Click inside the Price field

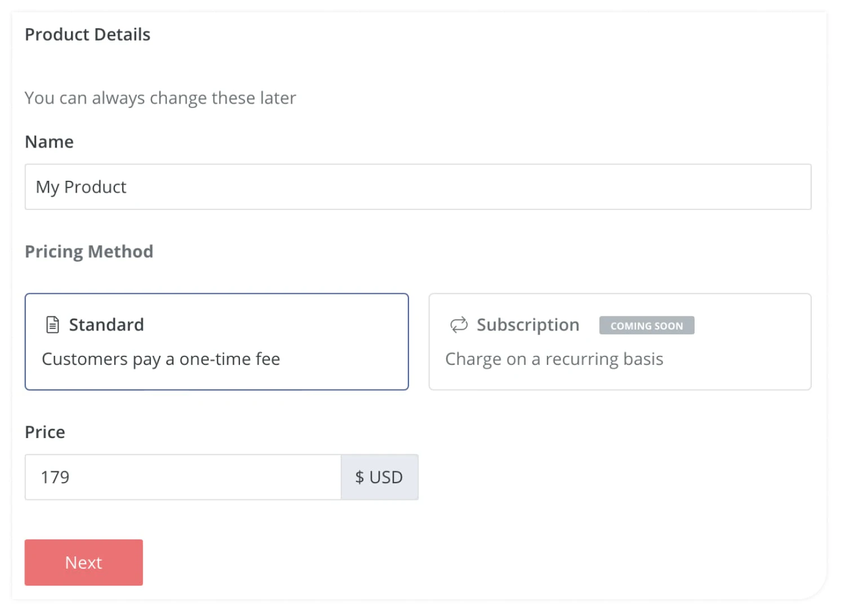[x=183, y=477]
